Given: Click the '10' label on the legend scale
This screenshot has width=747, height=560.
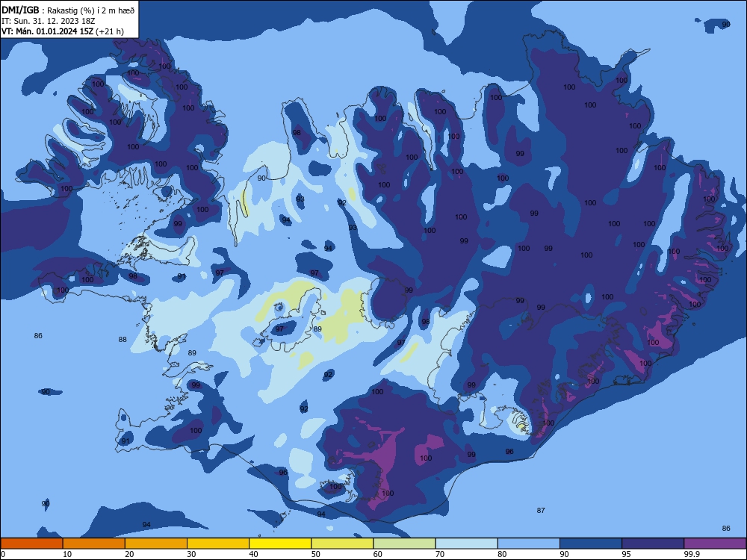Looking at the screenshot, I should pyautogui.click(x=67, y=554).
